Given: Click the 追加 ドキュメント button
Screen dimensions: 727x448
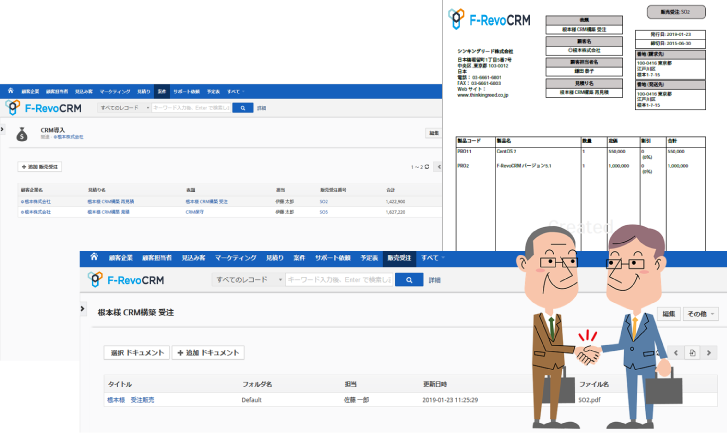Looking at the screenshot, I should click(x=208, y=353).
